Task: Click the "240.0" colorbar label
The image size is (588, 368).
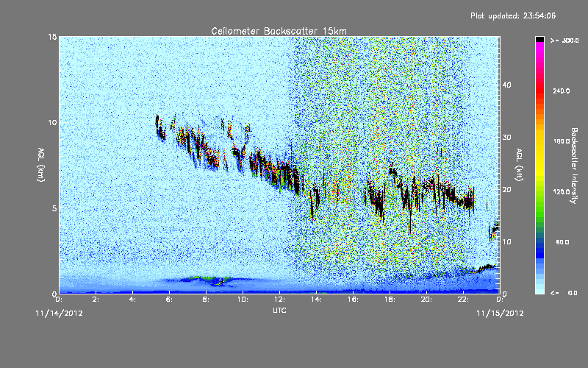Action: click(562, 91)
